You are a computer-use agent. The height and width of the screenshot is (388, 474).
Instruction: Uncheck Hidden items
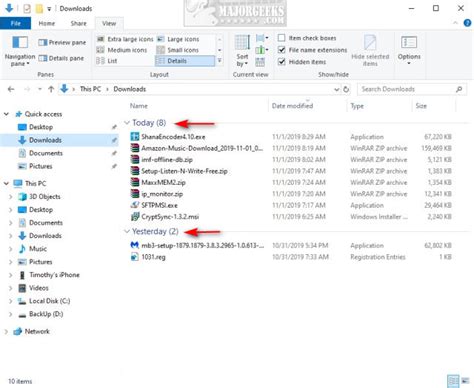(282, 62)
